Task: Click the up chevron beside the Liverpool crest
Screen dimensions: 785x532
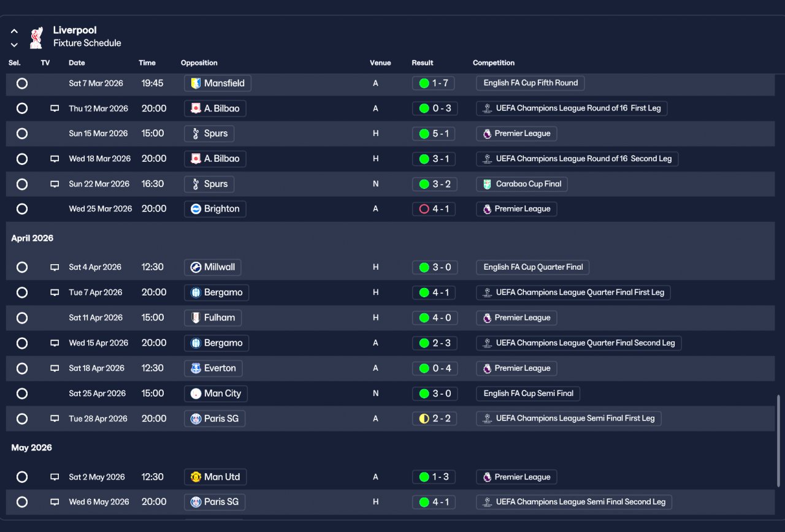Action: pos(14,31)
